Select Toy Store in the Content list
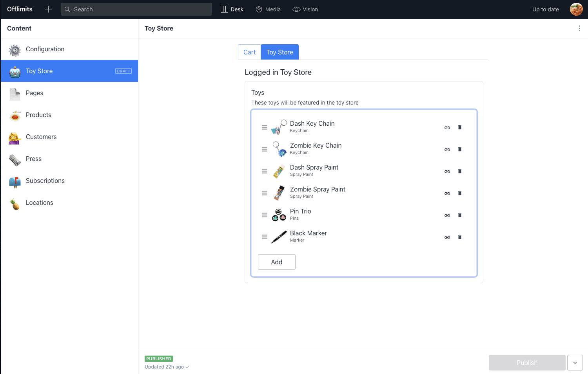The width and height of the screenshot is (588, 374). (x=69, y=71)
